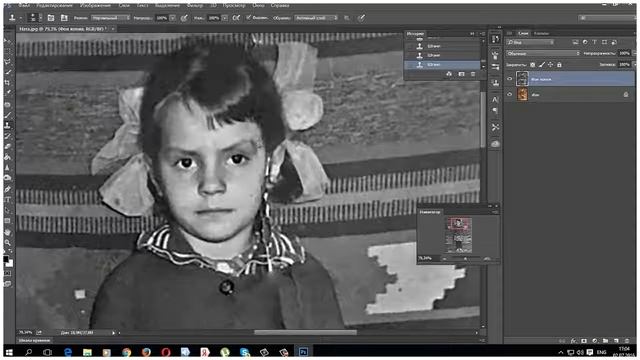Open the Clone Source panel from options bar
Viewport: 640px width, 360px height.
[64, 18]
